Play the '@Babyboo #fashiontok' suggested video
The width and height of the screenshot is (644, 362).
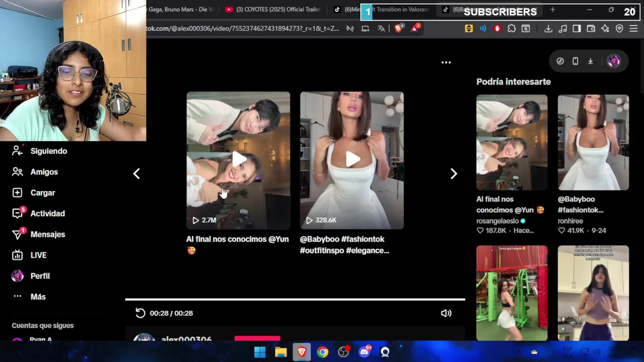tap(352, 160)
